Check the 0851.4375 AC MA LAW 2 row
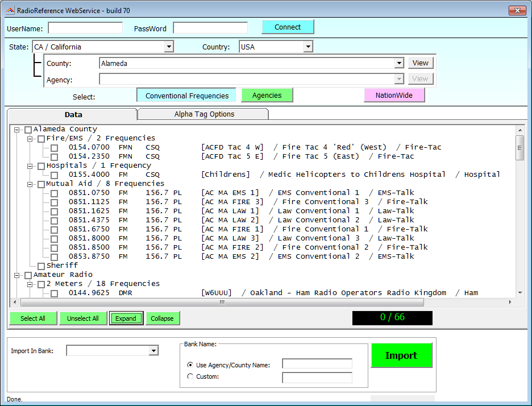532x406 pixels. tap(55, 221)
